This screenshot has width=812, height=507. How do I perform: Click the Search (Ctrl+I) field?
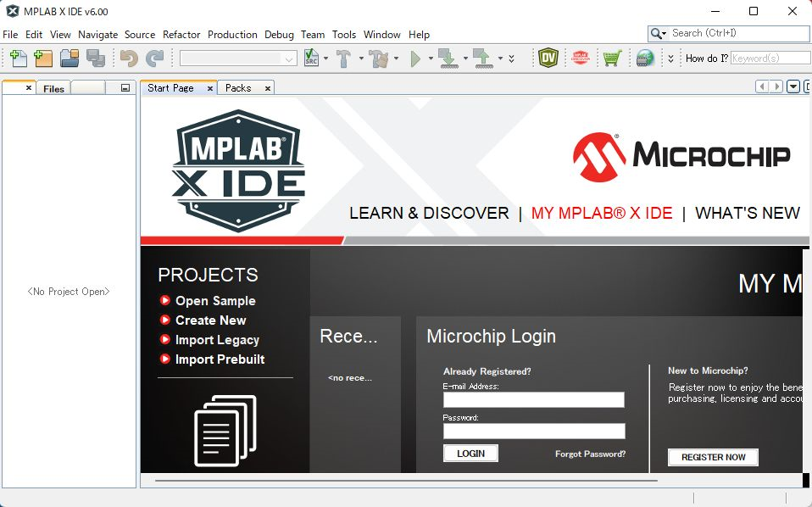coord(739,33)
